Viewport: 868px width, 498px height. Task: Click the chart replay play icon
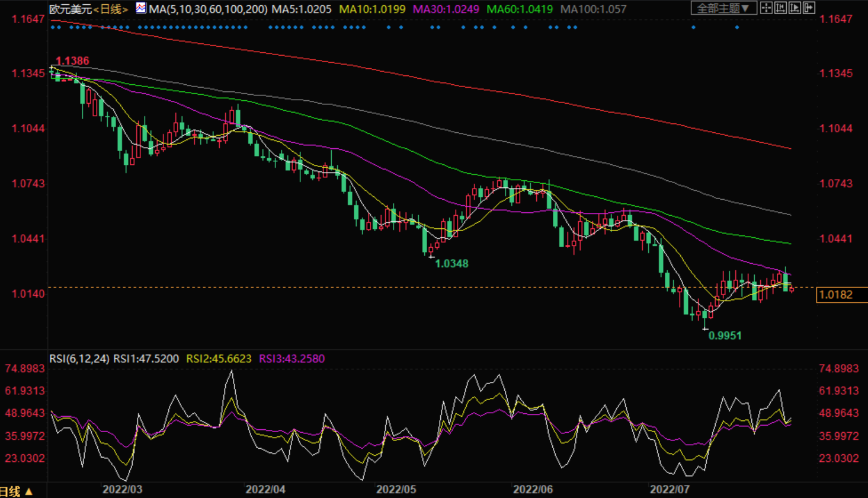point(795,8)
